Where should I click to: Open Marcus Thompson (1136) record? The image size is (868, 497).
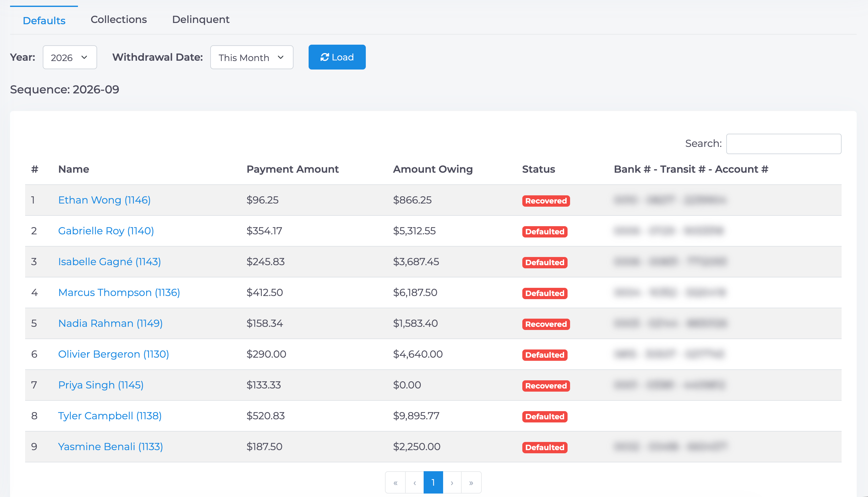point(119,292)
